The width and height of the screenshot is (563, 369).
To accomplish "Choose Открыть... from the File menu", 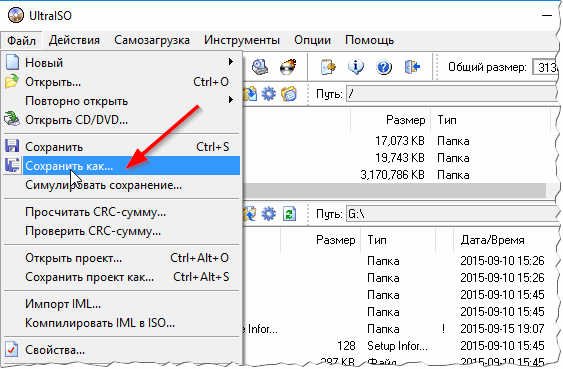I will [x=122, y=82].
